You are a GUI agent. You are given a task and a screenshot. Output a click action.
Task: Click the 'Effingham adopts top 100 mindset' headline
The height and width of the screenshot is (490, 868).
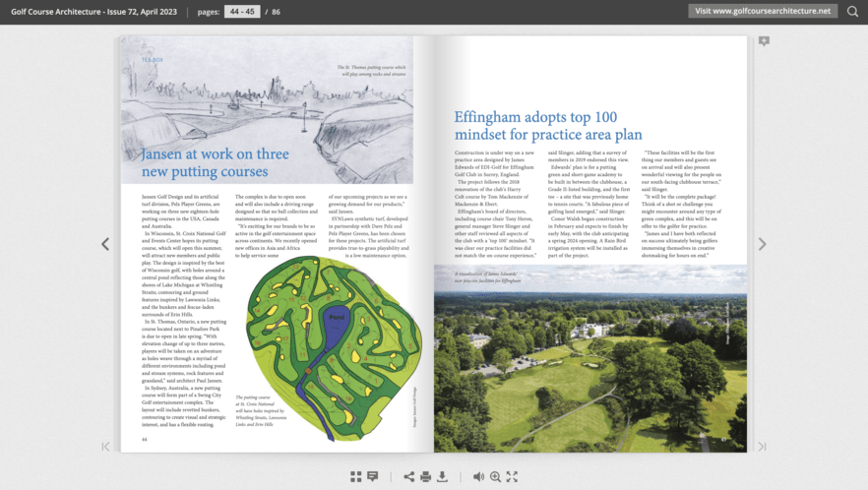(548, 126)
